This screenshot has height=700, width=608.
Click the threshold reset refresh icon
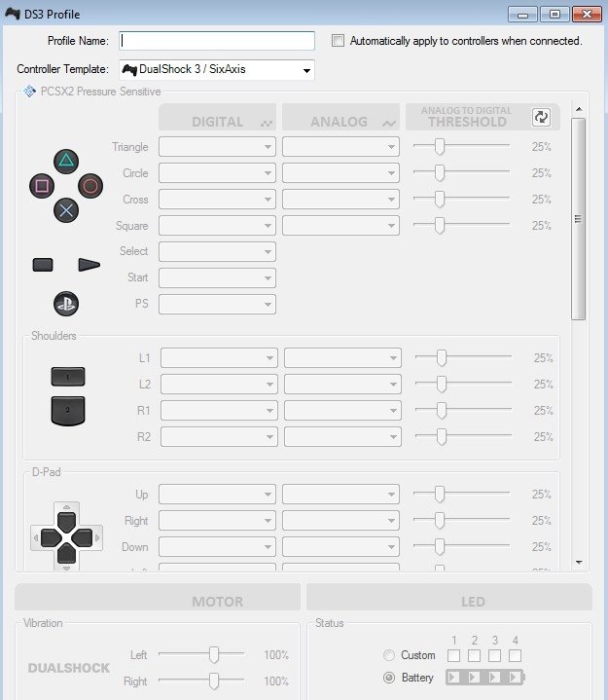(541, 117)
